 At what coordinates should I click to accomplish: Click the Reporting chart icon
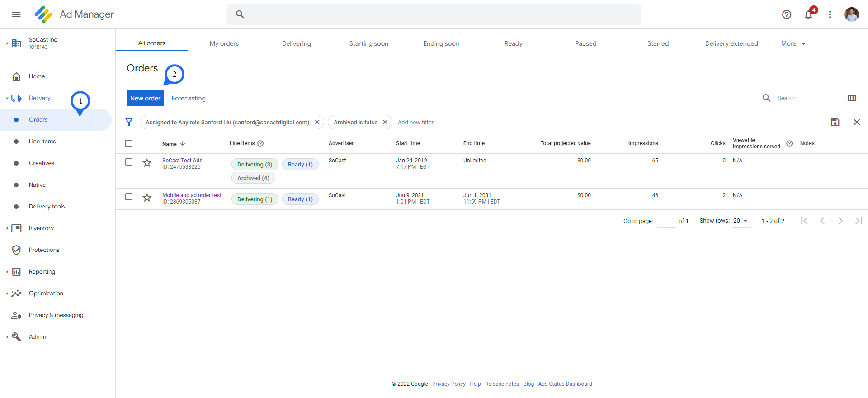click(x=16, y=272)
